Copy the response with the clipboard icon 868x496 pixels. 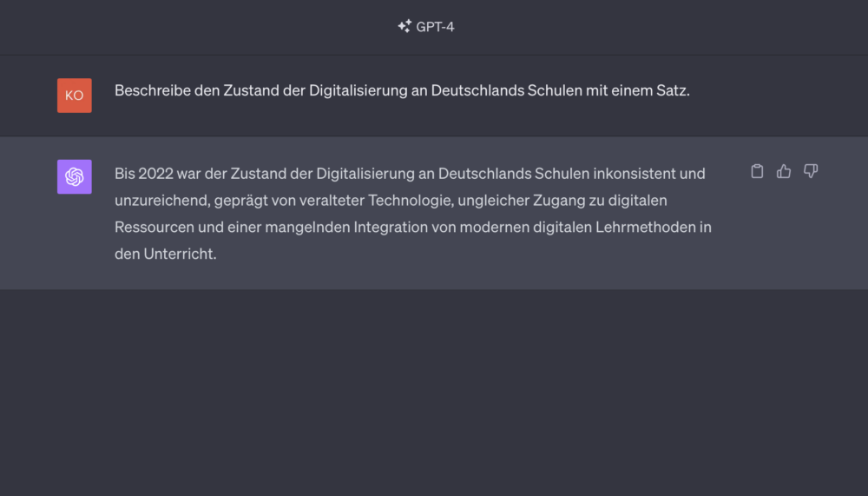coord(757,171)
